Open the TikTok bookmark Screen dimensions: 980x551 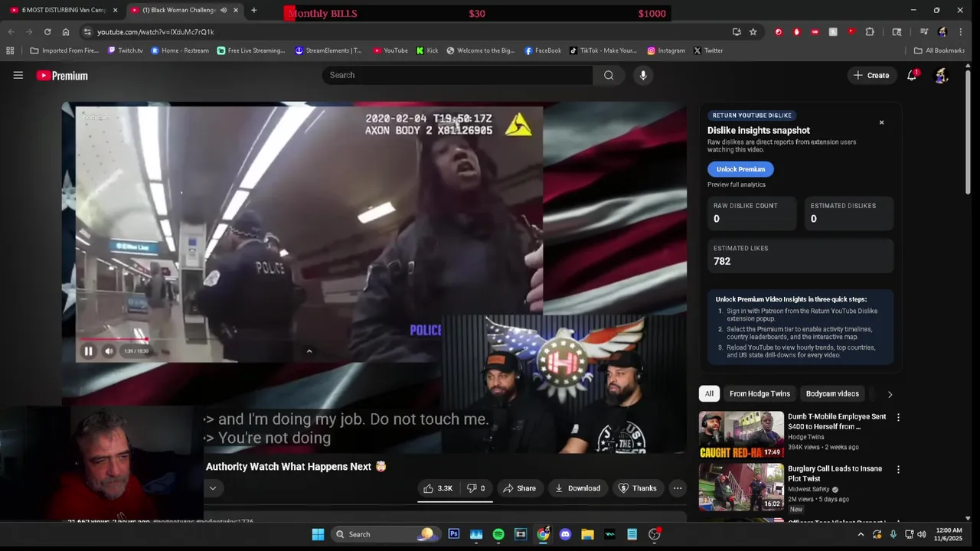coord(603,51)
